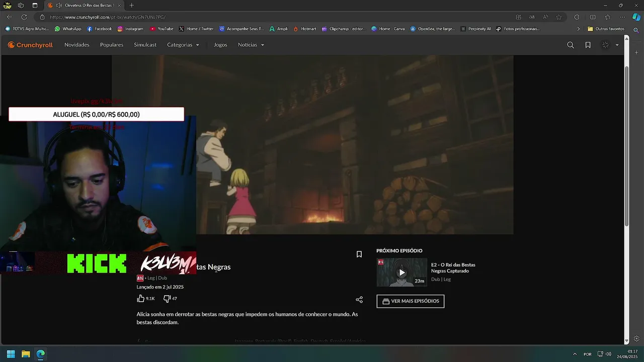The height and width of the screenshot is (362, 644).
Task: Dislike the episode with thumbs down
Action: tap(167, 299)
